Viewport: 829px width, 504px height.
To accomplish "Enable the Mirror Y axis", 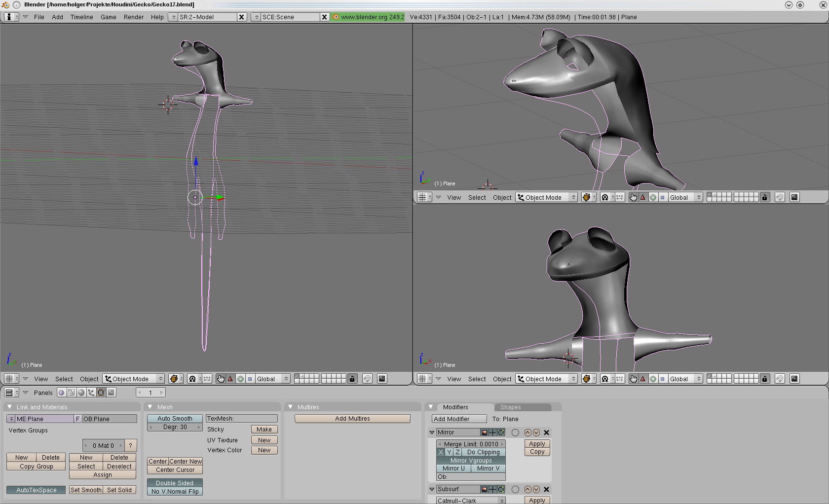I will (449, 452).
